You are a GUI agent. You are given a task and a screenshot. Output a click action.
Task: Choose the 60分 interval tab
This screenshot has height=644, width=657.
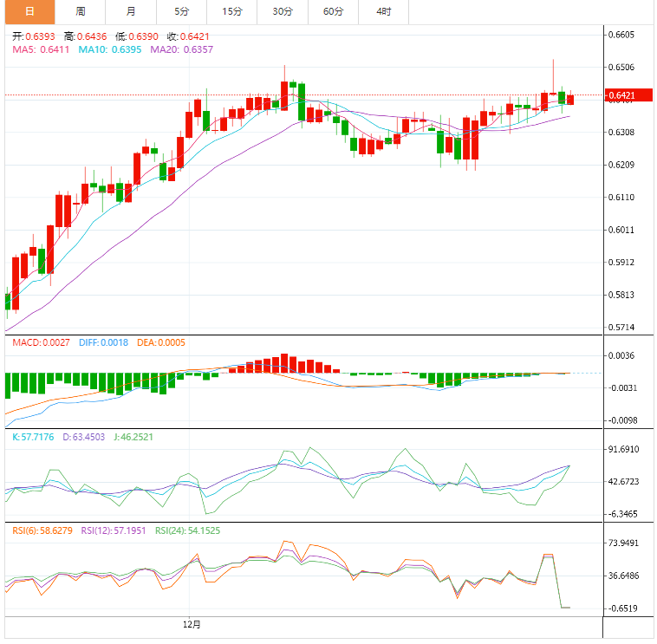pos(333,11)
